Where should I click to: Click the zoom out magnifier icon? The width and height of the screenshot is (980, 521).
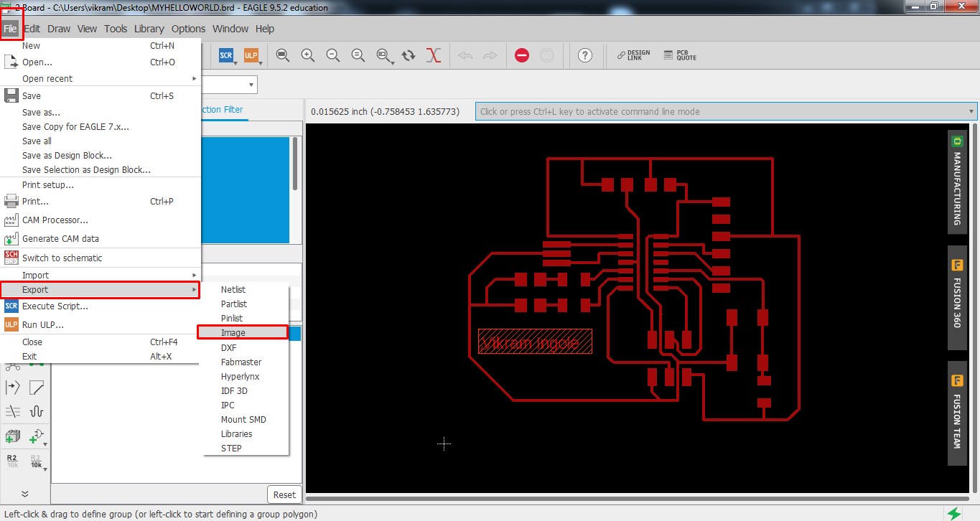[x=332, y=55]
